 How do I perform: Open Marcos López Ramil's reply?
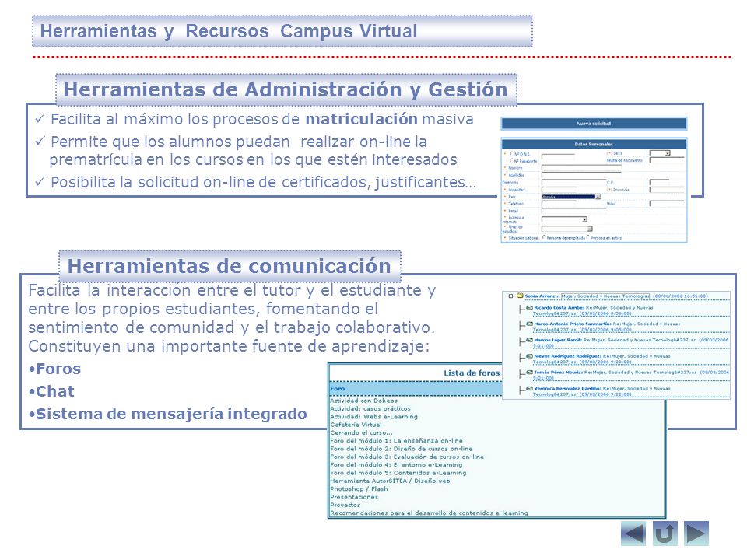631,343
